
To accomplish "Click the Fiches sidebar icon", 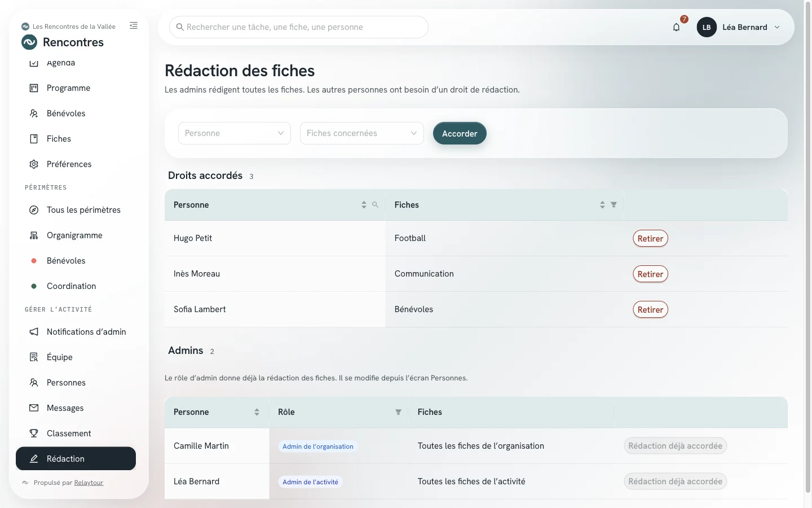I will [34, 139].
